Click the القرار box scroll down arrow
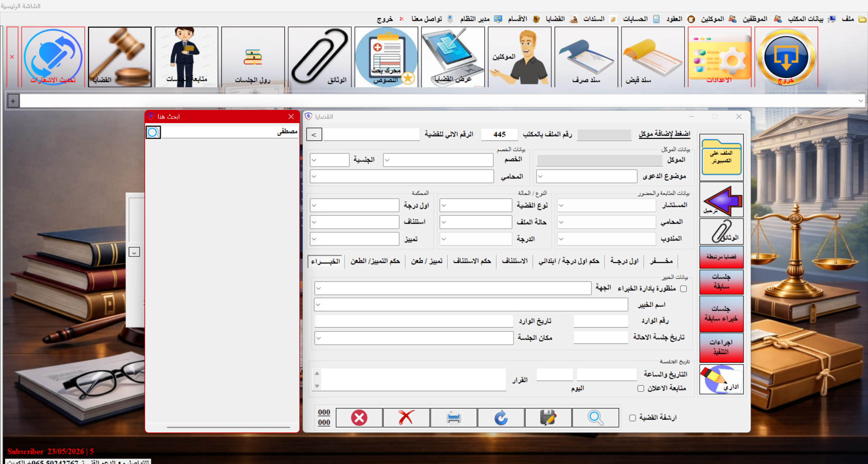The width and height of the screenshot is (868, 464). pos(317,386)
